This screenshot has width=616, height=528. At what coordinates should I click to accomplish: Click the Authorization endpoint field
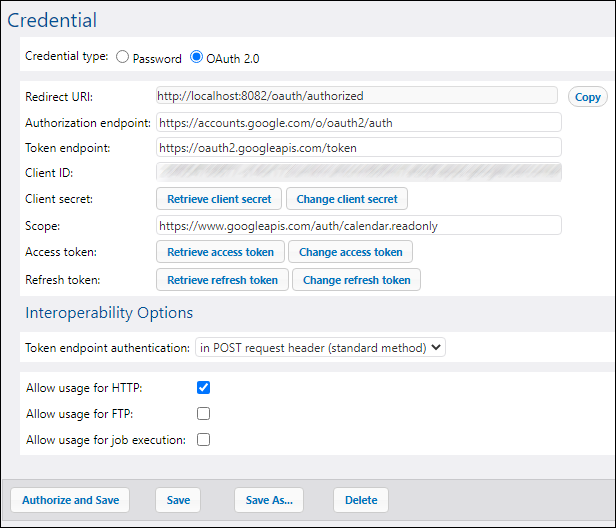pos(358,122)
